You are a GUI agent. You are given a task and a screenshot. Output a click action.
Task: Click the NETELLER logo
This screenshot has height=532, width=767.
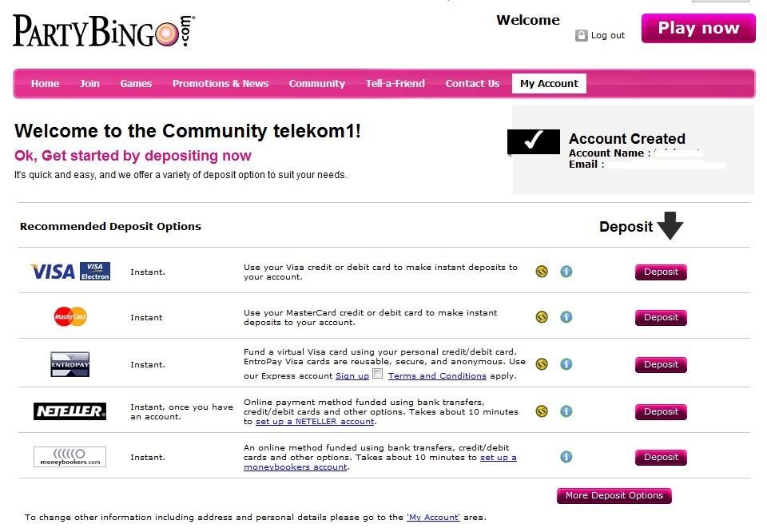70,411
